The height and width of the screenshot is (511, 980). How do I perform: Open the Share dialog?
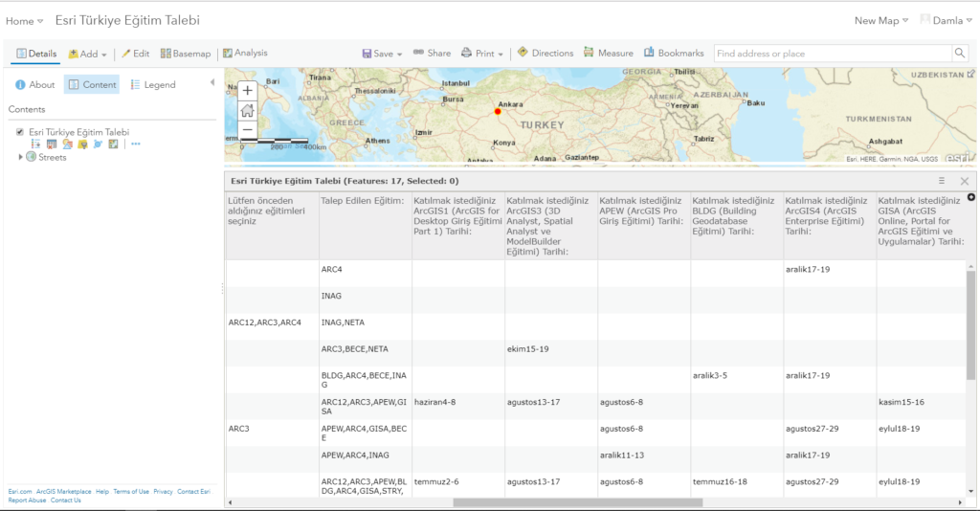tap(432, 53)
